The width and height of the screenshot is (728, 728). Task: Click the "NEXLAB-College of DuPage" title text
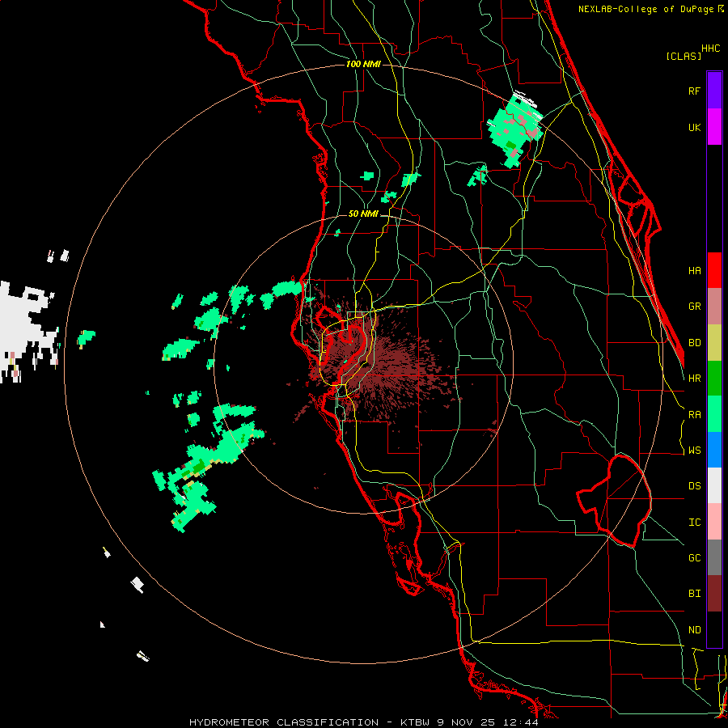[647, 9]
